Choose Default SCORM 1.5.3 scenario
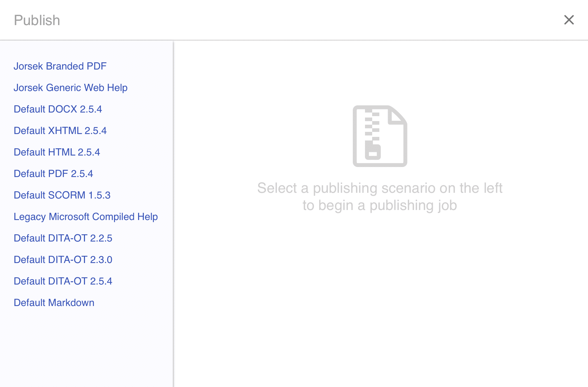 point(62,195)
